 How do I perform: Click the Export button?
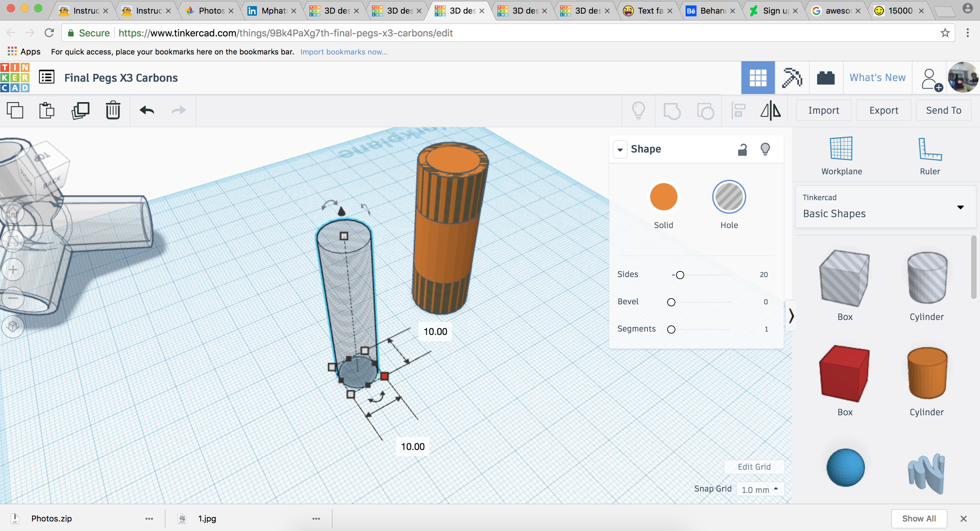(885, 110)
